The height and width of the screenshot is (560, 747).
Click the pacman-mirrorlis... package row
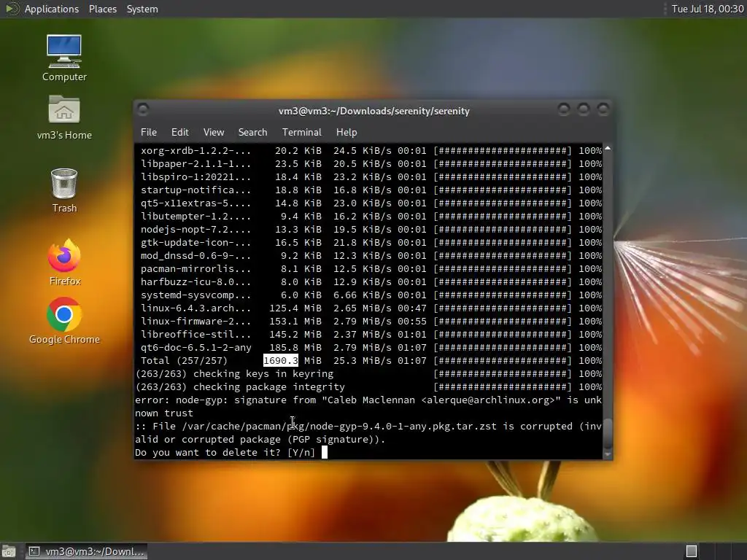tap(371, 268)
